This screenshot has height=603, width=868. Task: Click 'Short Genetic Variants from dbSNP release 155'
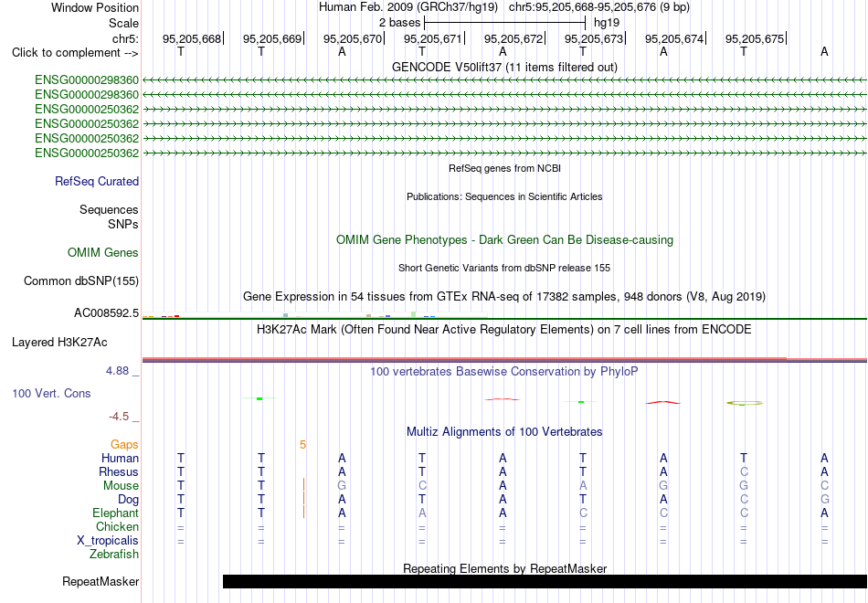tap(504, 268)
